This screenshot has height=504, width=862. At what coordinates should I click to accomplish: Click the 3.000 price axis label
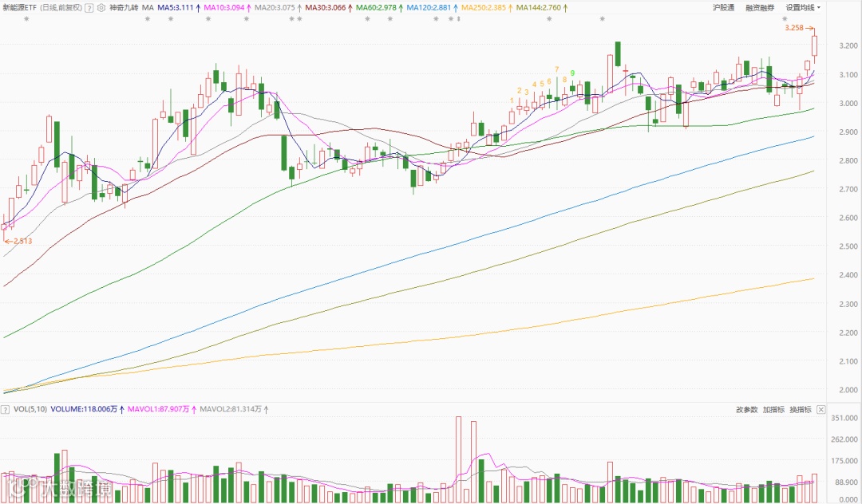848,103
